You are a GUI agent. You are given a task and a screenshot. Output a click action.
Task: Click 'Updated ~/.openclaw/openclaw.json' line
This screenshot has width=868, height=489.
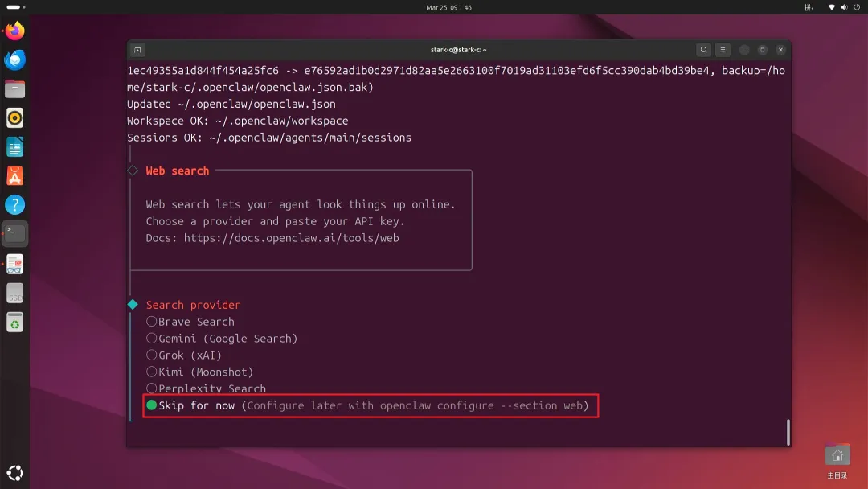click(231, 104)
